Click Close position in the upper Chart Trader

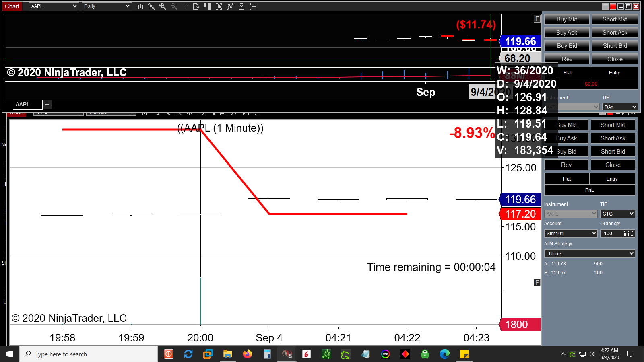(x=615, y=59)
